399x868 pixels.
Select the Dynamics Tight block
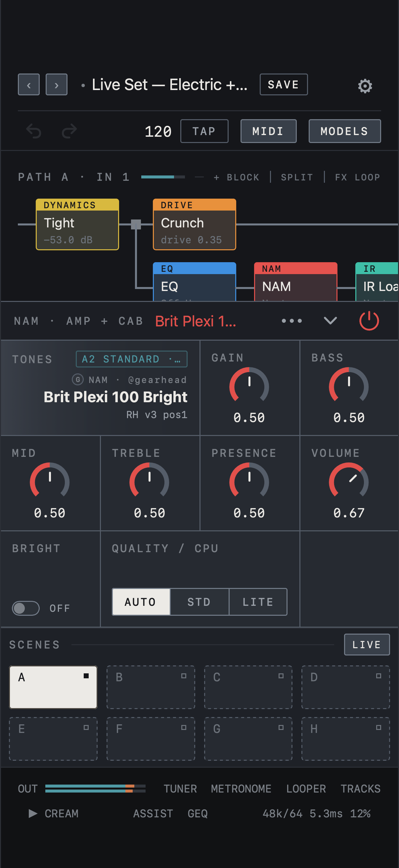pyautogui.click(x=77, y=224)
